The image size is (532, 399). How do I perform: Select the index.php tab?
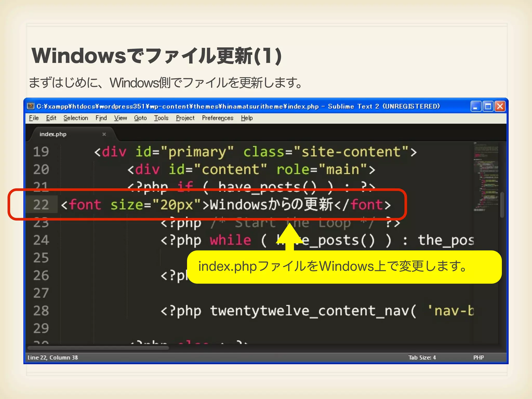[53, 134]
